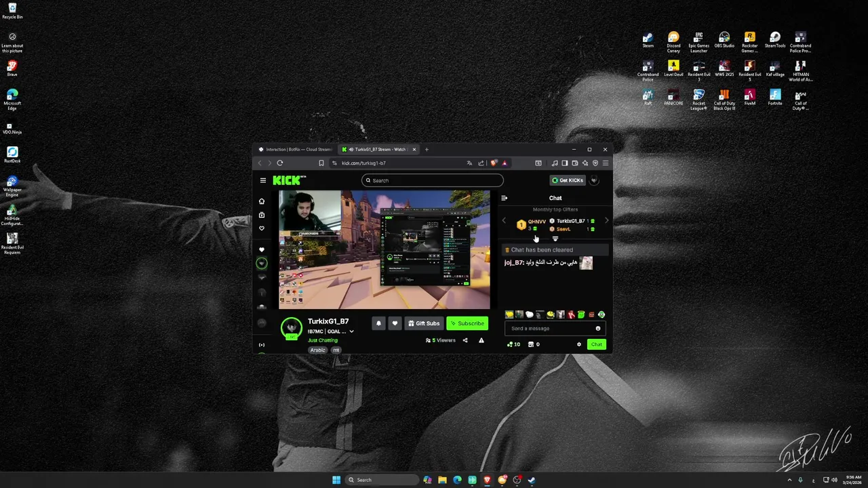Open chat settings gear

coord(579,344)
